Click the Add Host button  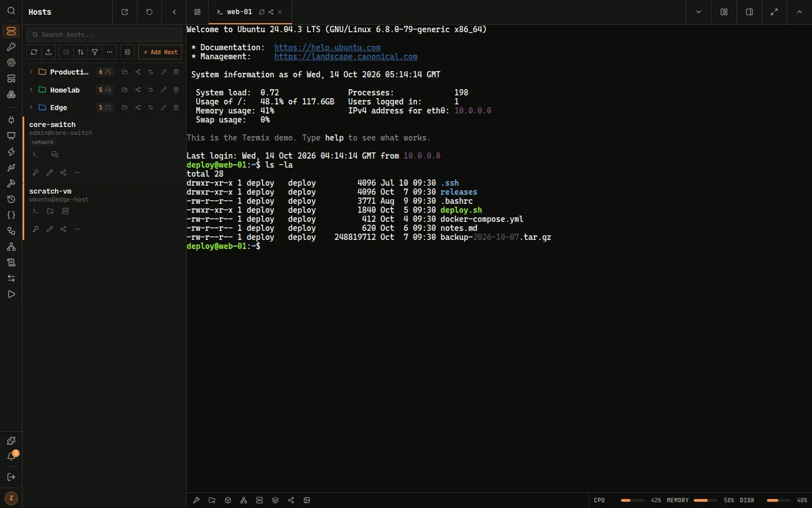(160, 52)
